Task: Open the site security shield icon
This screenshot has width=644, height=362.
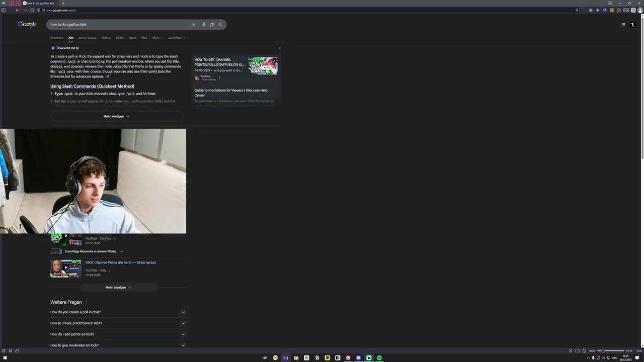Action: point(39,10)
